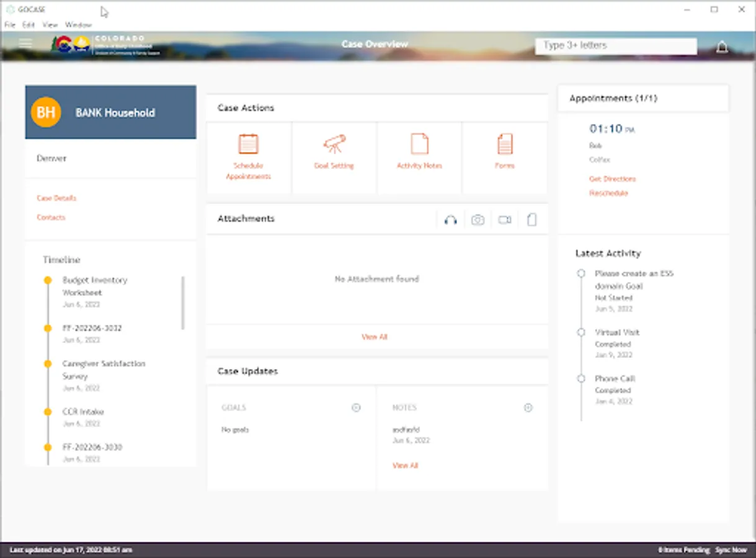Open Schedule Appointments calendar icon
Image resolution: width=756 pixels, height=558 pixels.
click(x=248, y=144)
